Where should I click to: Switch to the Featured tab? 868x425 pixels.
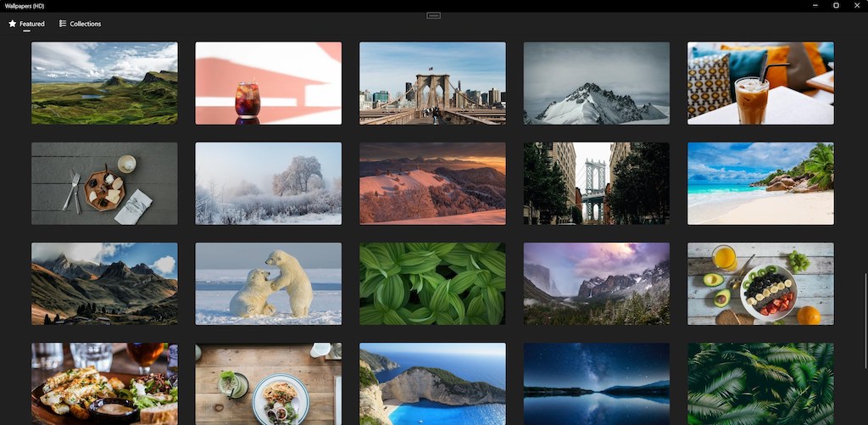point(31,24)
